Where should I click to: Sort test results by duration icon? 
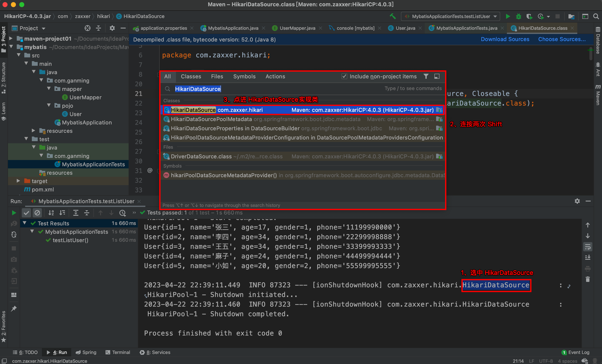click(62, 213)
